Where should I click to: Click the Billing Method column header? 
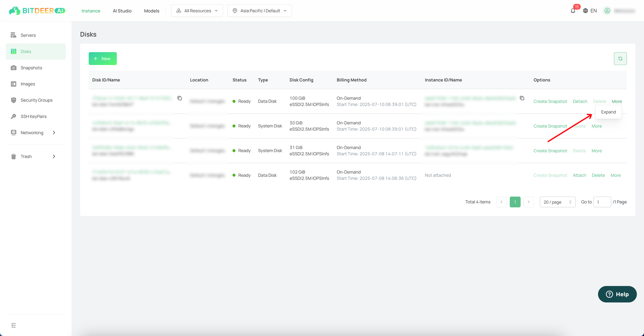click(x=351, y=80)
